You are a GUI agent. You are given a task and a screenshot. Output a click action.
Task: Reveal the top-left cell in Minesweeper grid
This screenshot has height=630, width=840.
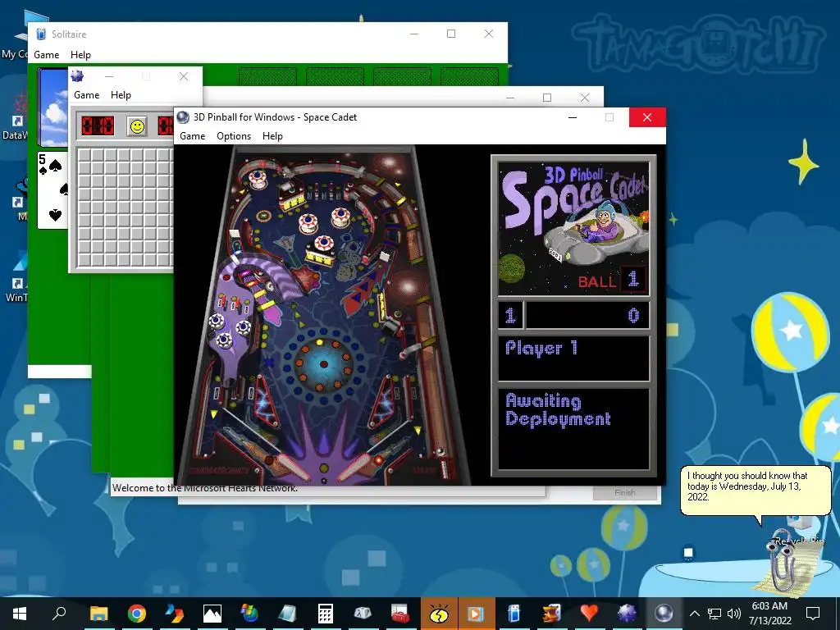(x=84, y=155)
